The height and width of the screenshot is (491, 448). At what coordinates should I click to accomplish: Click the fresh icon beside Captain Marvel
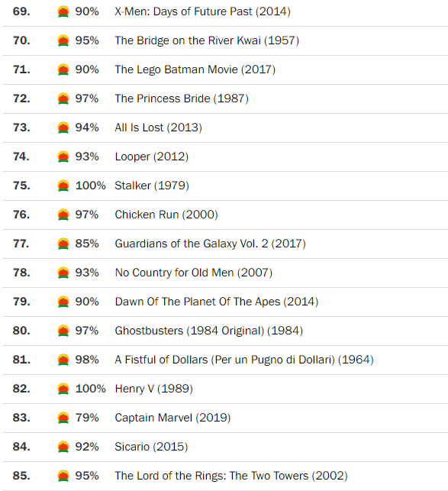[63, 418]
